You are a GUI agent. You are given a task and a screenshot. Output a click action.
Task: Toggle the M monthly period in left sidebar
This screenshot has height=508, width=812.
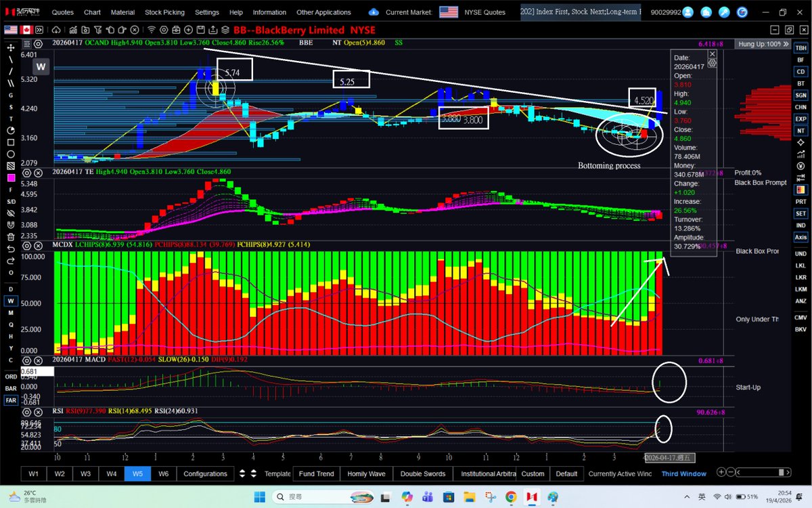(x=11, y=313)
